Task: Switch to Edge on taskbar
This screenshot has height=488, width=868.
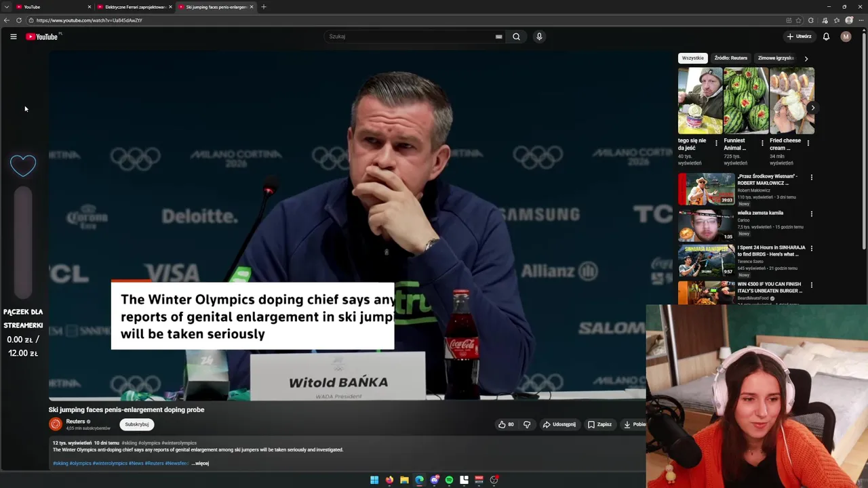Action: (419, 480)
